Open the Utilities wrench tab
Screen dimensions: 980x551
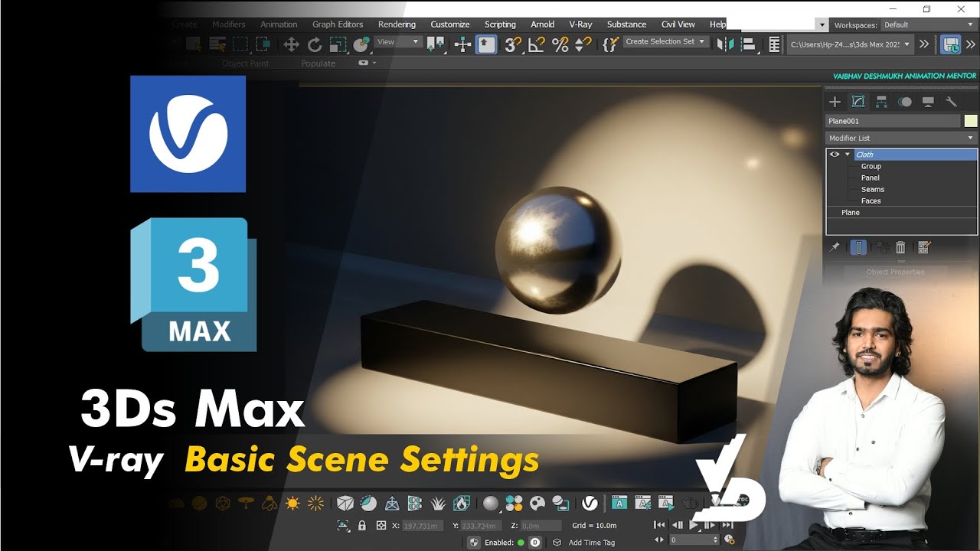[x=951, y=102]
